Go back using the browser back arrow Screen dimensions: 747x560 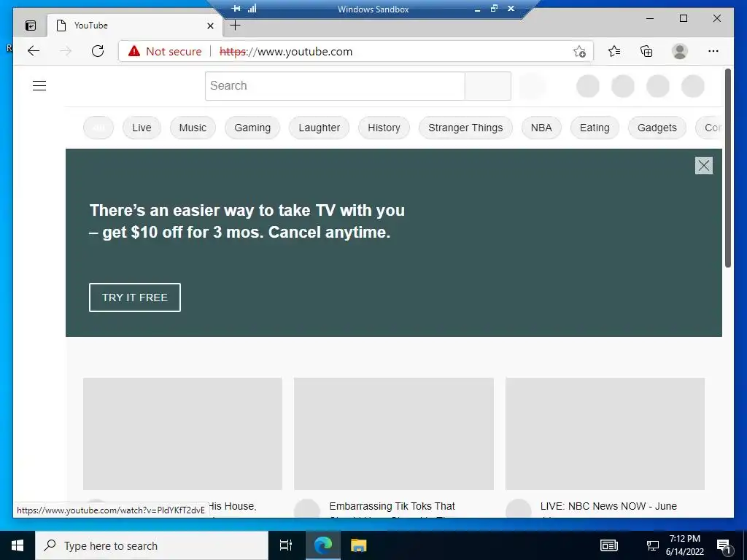[x=34, y=51]
